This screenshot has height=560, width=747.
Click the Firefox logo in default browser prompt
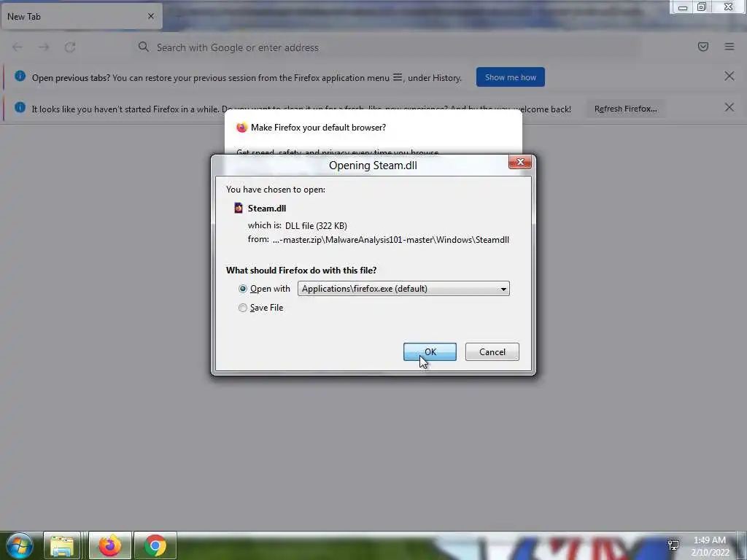[241, 128]
